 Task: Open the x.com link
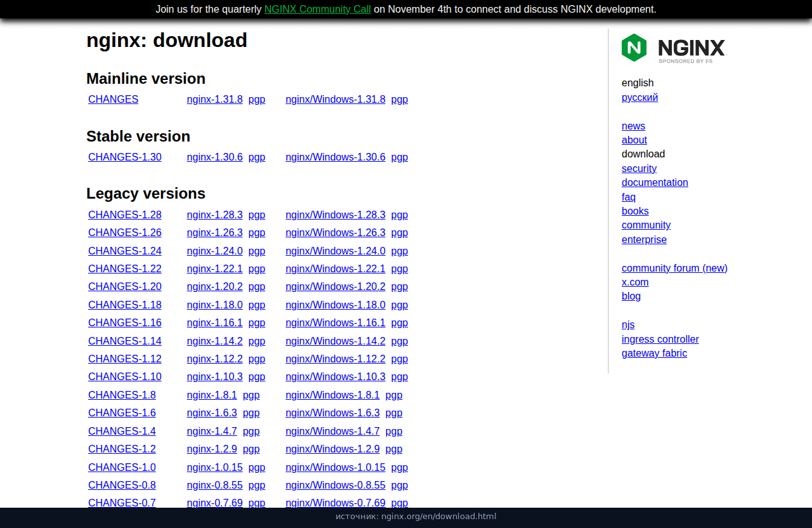[635, 282]
